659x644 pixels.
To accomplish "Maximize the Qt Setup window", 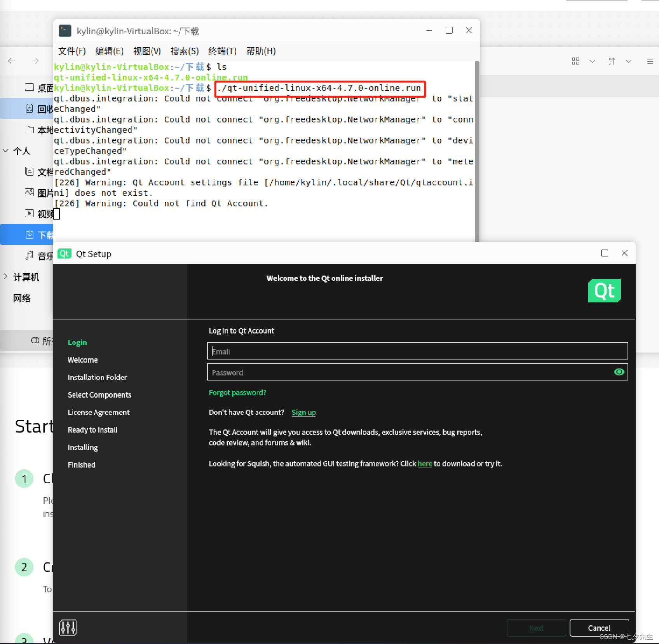I will pos(605,253).
